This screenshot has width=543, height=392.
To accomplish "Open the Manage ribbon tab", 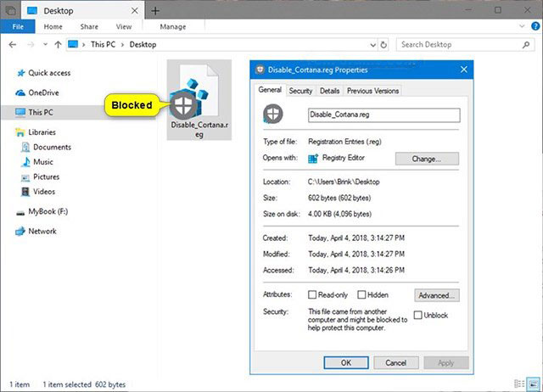I will pyautogui.click(x=173, y=26).
